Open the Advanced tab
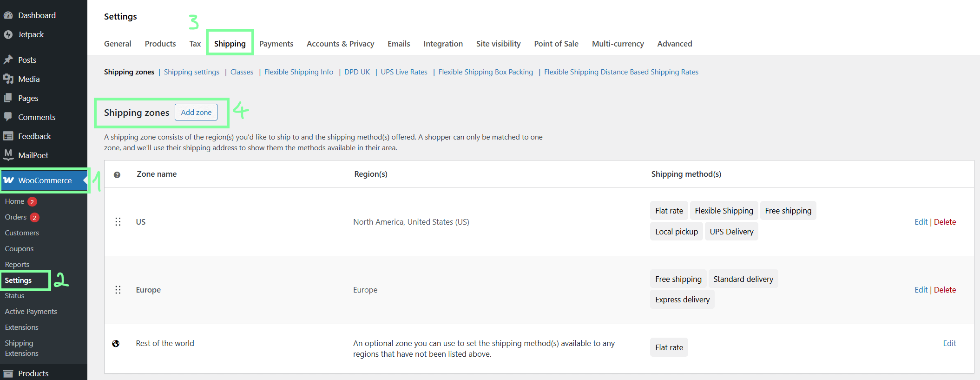Screen dimensions: 980x380 pyautogui.click(x=675, y=44)
